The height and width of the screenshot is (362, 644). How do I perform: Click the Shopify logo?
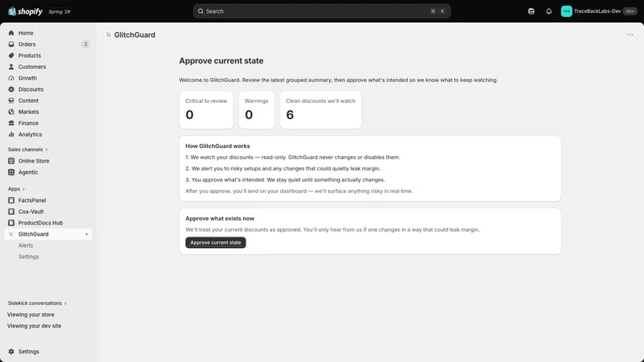[25, 11]
